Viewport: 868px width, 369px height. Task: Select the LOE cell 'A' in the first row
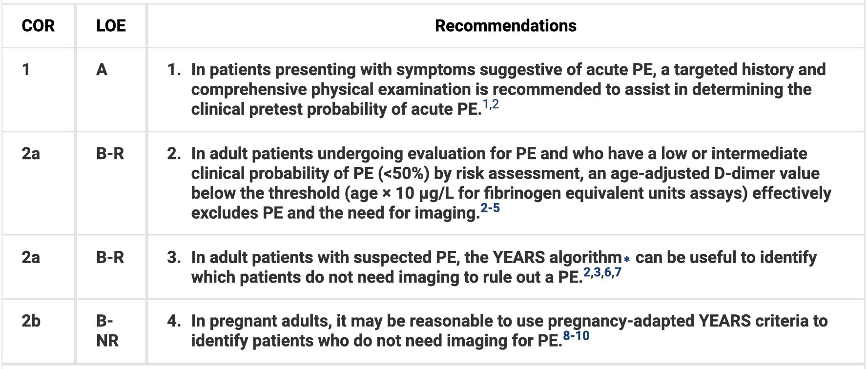102,70
